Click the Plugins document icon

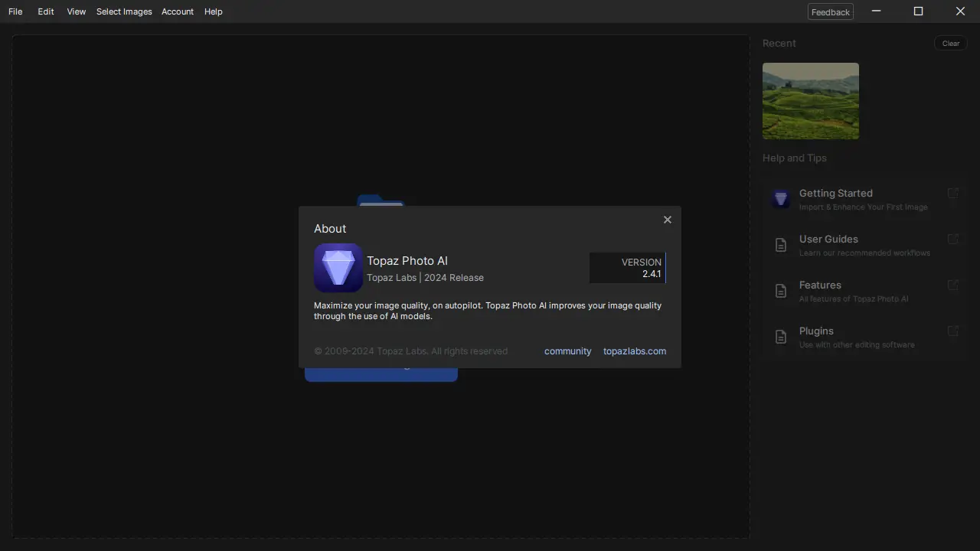[x=781, y=337]
